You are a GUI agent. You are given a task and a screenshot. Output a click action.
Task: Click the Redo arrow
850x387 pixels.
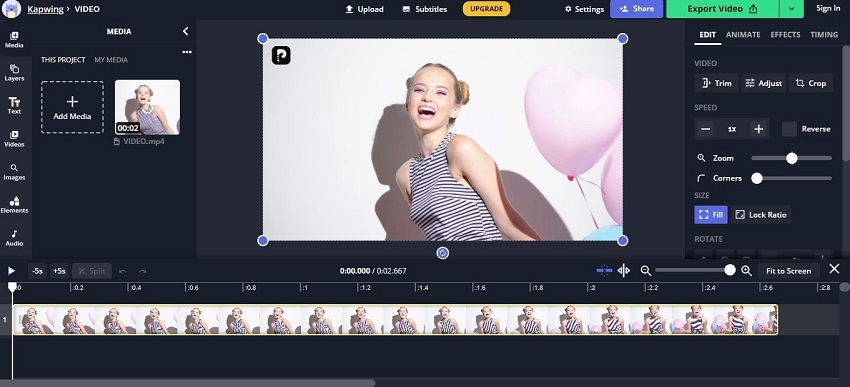pos(142,271)
